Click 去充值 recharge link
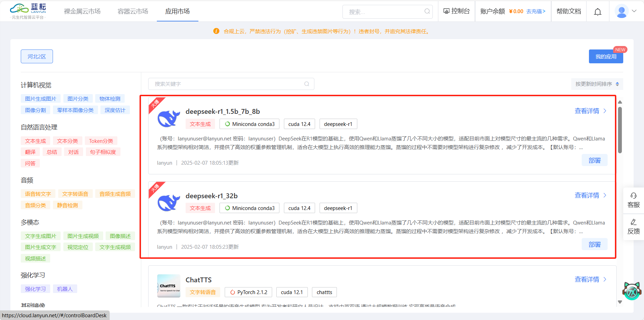Viewport: 644px width, 320px height. 536,11
